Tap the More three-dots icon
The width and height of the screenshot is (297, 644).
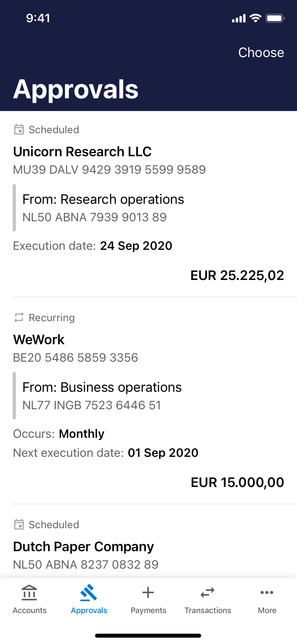pos(267,592)
